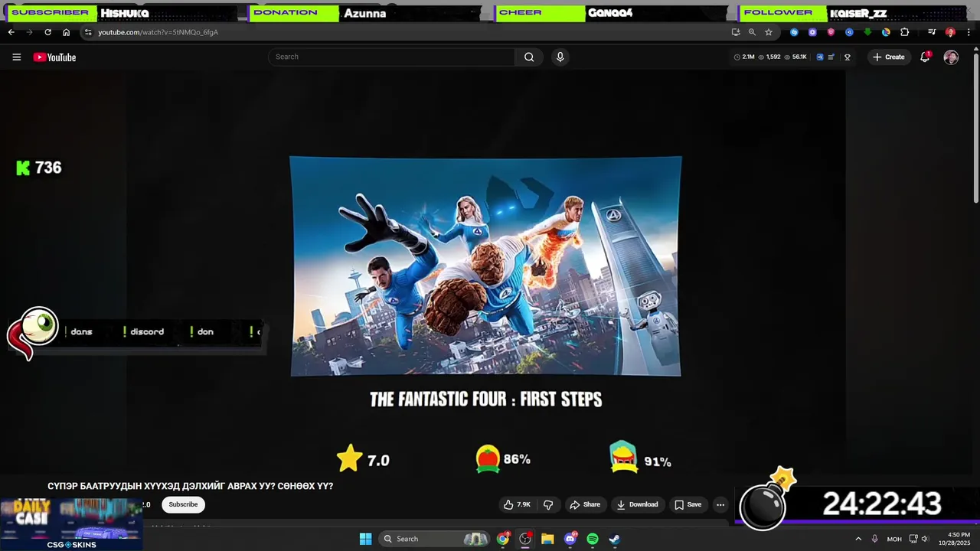Screen dimensions: 980x551
Task: Click the YouTube search magnifier button
Action: [x=529, y=57]
